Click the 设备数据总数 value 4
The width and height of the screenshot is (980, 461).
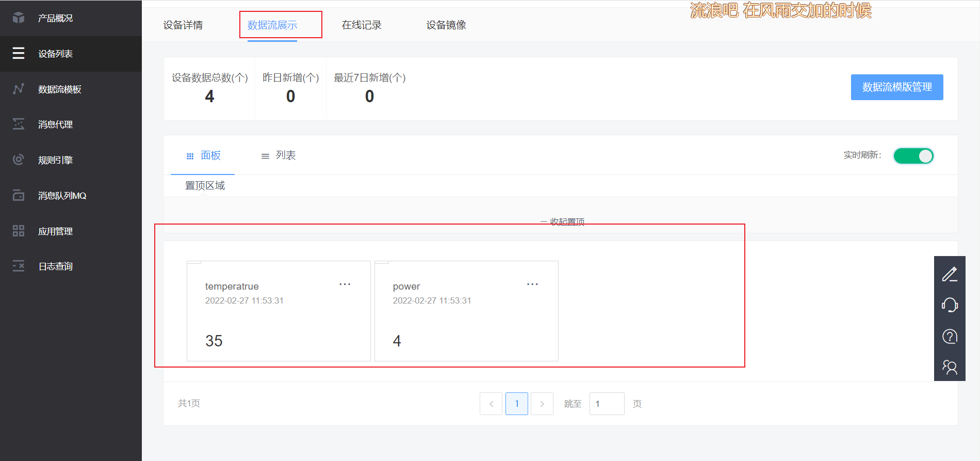pyautogui.click(x=209, y=97)
